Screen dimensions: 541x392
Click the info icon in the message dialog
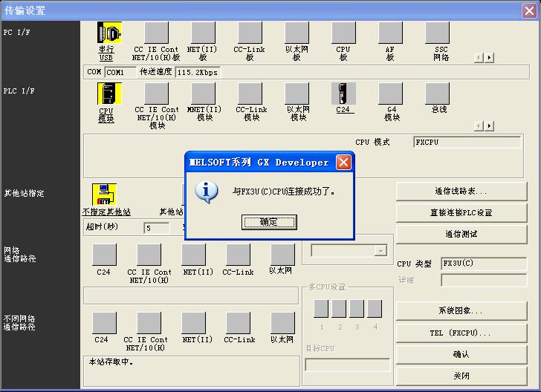(x=206, y=191)
